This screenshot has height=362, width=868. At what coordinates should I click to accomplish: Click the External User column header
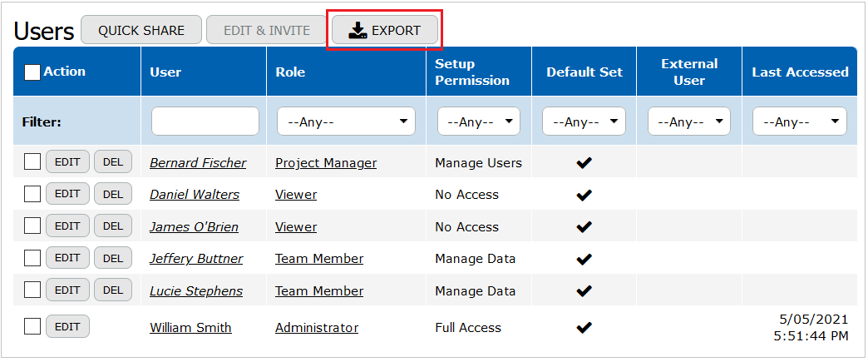point(689,72)
